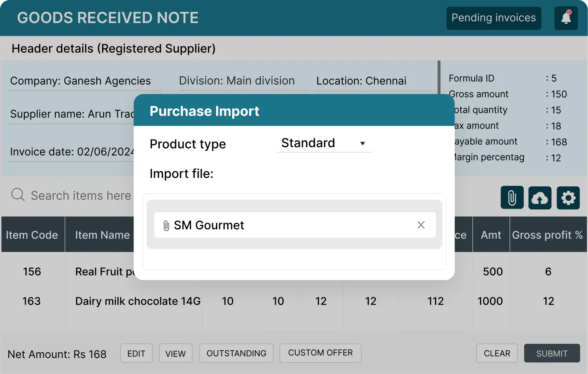The height and width of the screenshot is (374, 588).
Task: Open the CUSTOM OFFER dialog
Action: [x=320, y=353]
